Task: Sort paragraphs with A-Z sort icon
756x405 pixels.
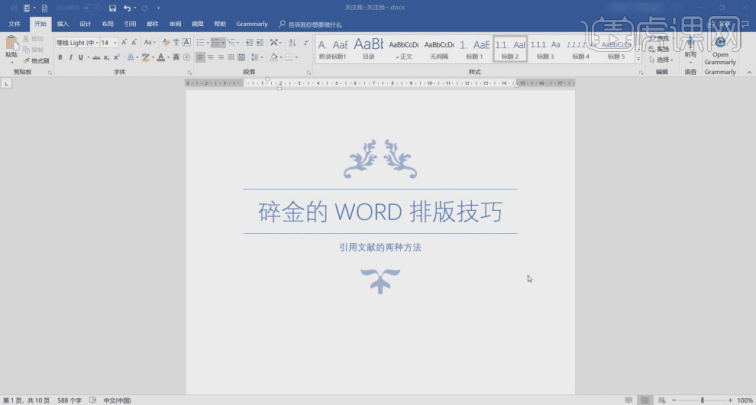Action: click(292, 42)
